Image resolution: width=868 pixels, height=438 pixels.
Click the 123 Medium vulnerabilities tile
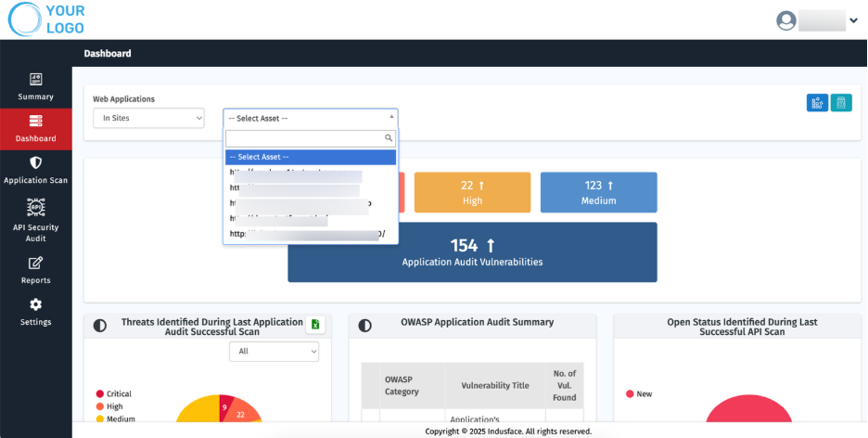point(598,192)
